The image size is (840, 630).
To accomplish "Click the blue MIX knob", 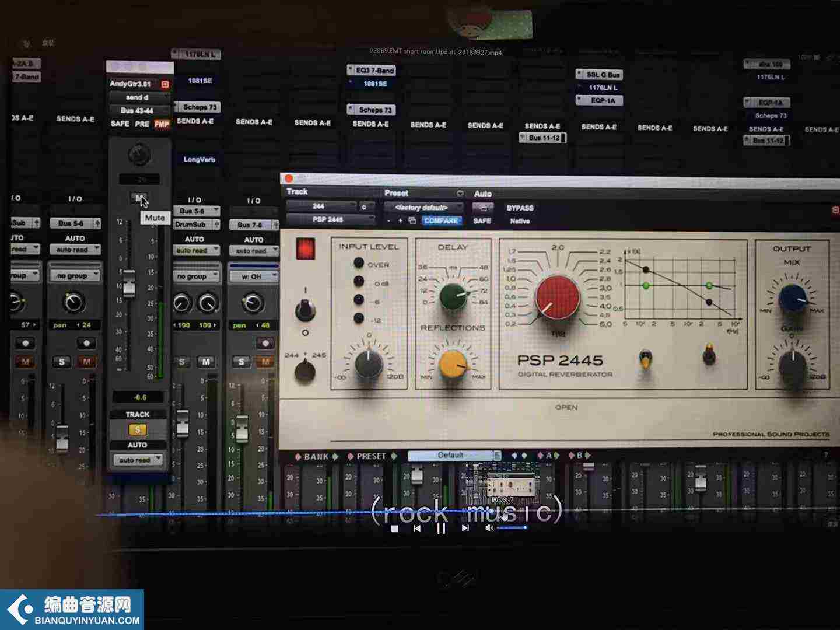I will point(792,297).
